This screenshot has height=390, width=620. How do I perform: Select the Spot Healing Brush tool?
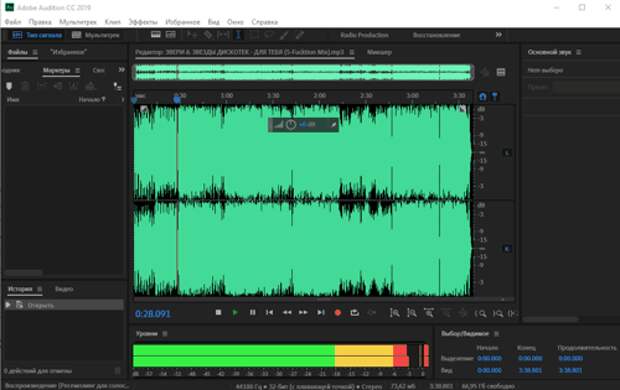300,35
